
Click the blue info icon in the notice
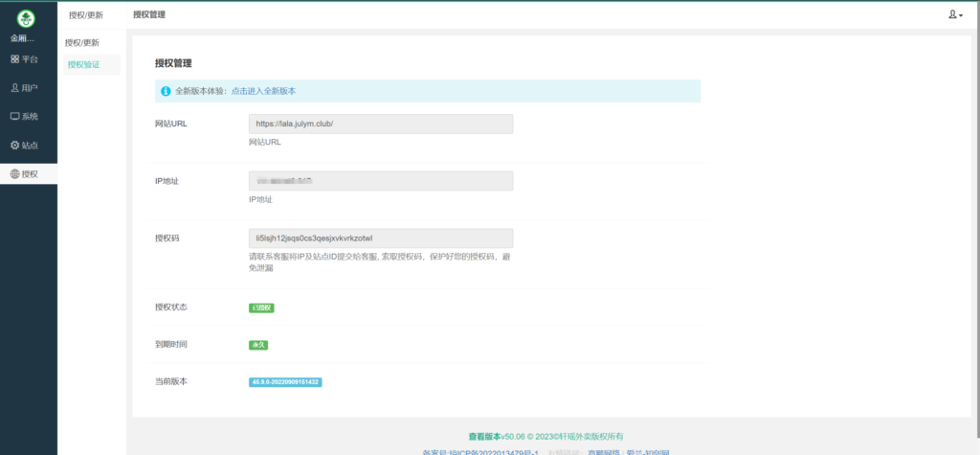(x=166, y=91)
